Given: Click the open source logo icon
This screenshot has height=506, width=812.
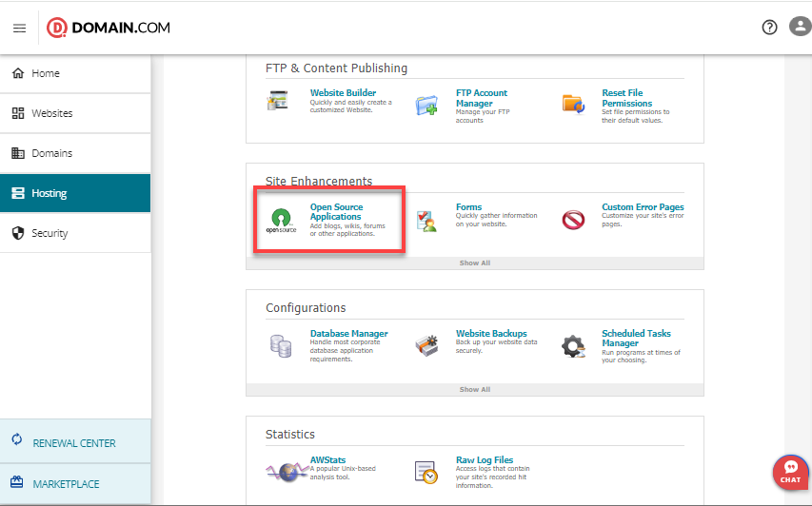Looking at the screenshot, I should click(x=281, y=221).
